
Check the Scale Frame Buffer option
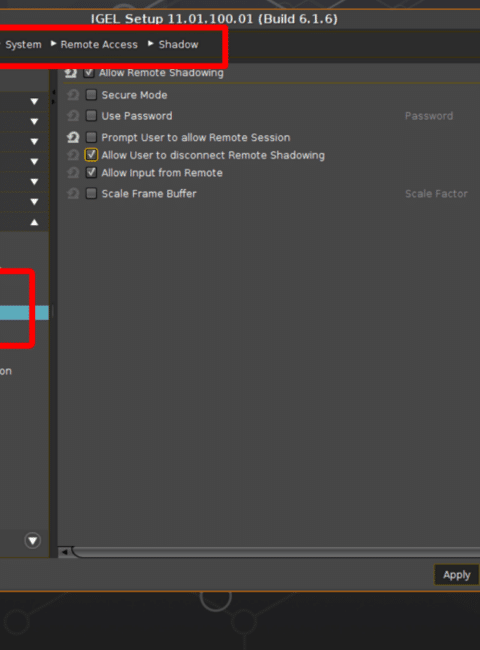(91, 193)
